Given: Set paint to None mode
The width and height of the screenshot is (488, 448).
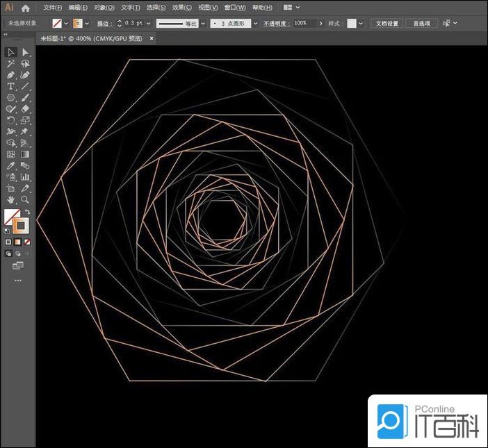Looking at the screenshot, I should (27, 242).
